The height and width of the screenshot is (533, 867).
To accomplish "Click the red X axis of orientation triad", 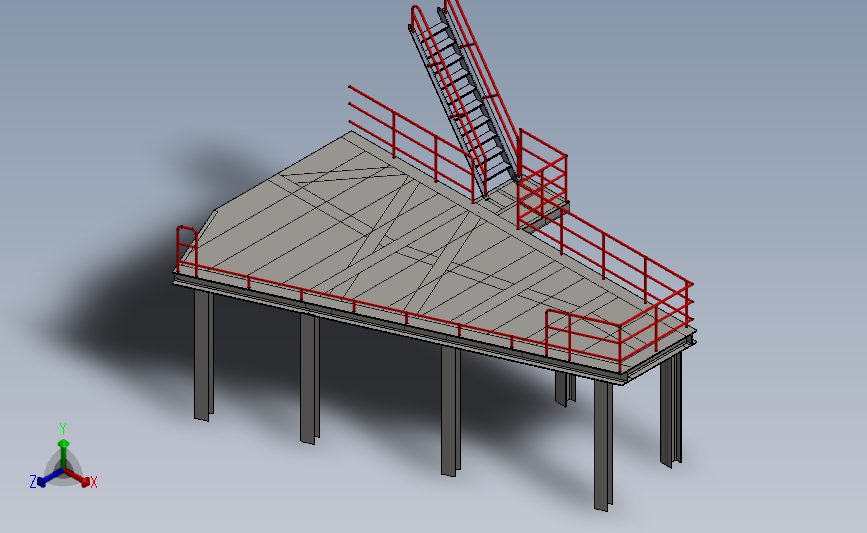I will (x=76, y=477).
